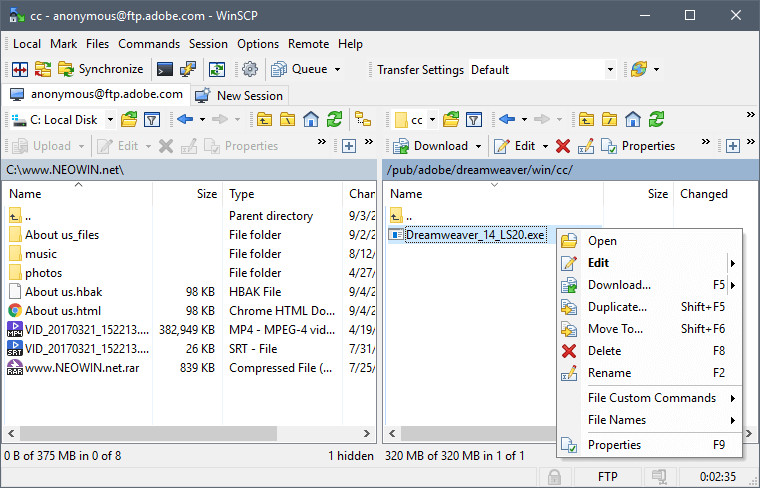Choose Move To... in context menu
This screenshot has width=760, height=488.
click(x=649, y=329)
